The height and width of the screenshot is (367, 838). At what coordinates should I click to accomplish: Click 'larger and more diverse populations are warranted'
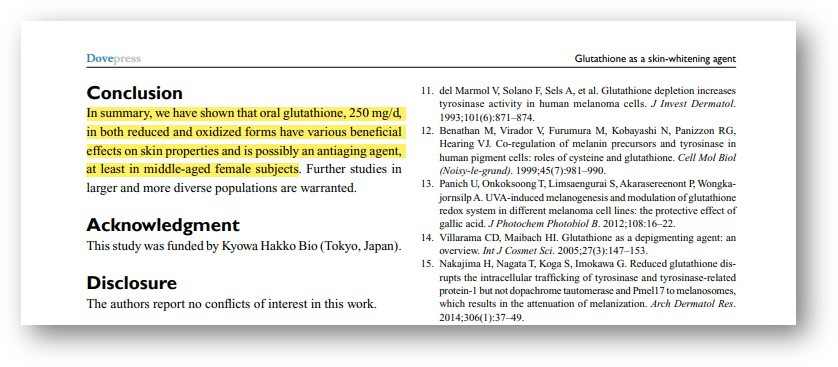click(x=221, y=188)
